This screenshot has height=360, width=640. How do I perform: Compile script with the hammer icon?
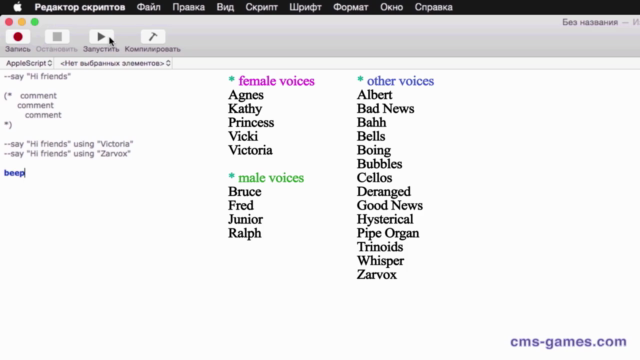153,37
